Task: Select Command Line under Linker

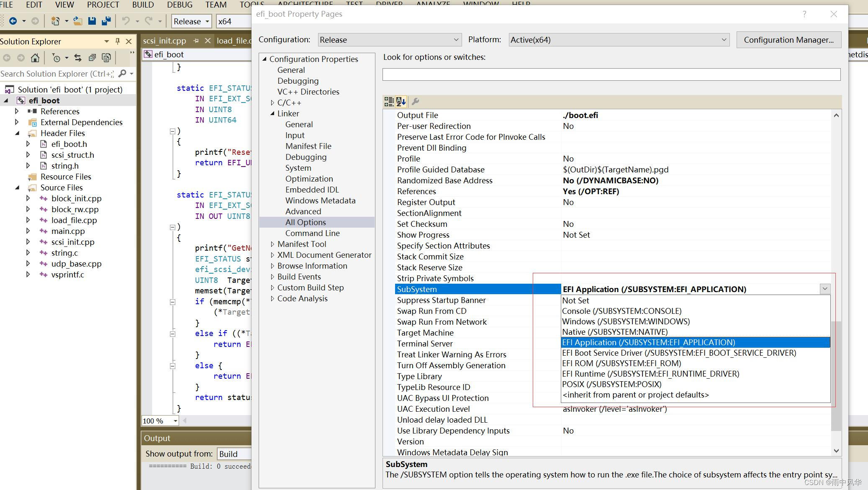Action: point(312,233)
